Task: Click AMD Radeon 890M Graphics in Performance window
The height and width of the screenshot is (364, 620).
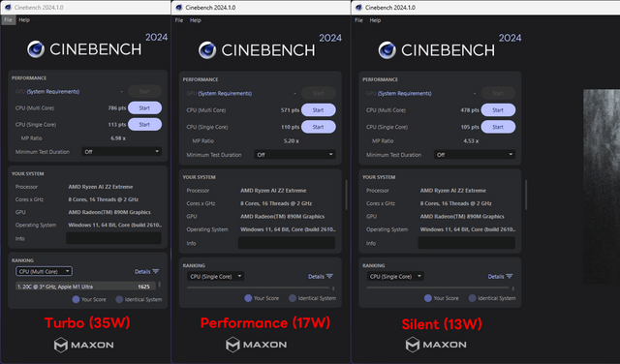Action: tap(282, 217)
